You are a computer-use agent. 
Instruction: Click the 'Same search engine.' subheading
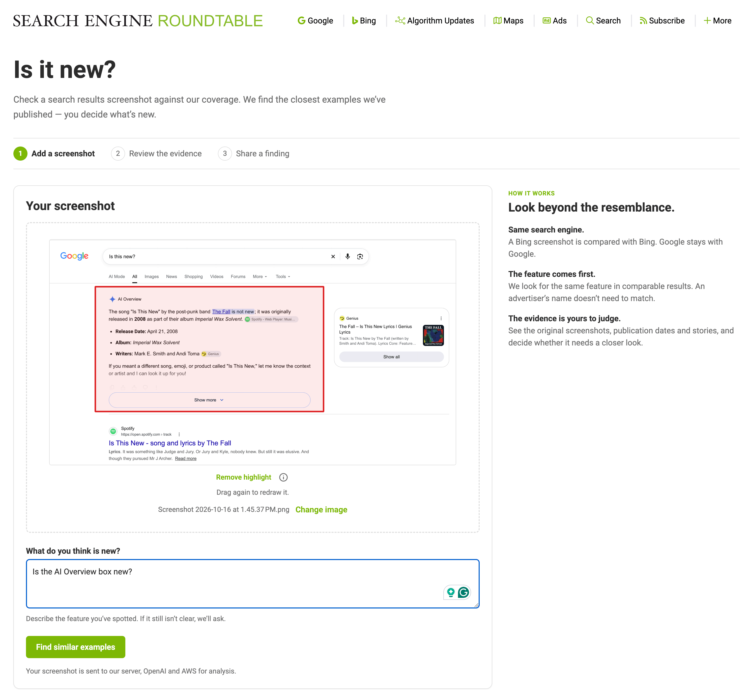click(x=546, y=230)
